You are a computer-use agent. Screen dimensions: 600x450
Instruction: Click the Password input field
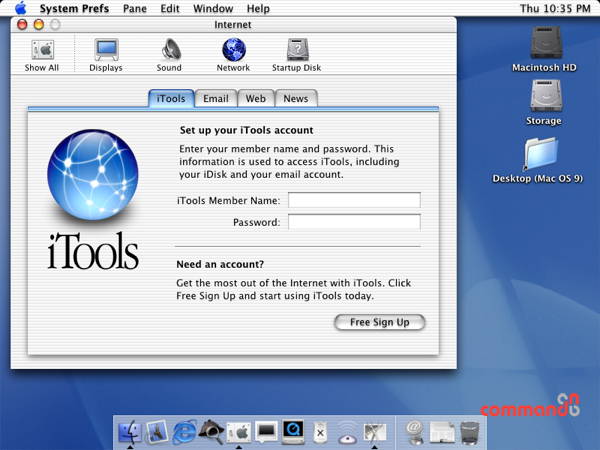[x=354, y=222]
